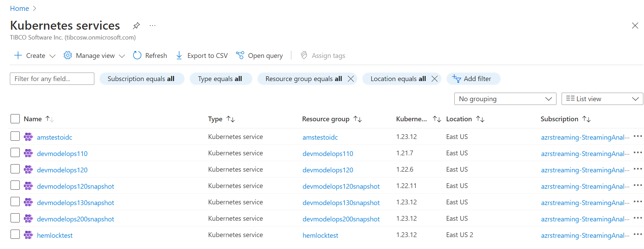Viewport: 644px width, 249px height.
Task: Click the Export to CSV download icon
Action: click(179, 56)
